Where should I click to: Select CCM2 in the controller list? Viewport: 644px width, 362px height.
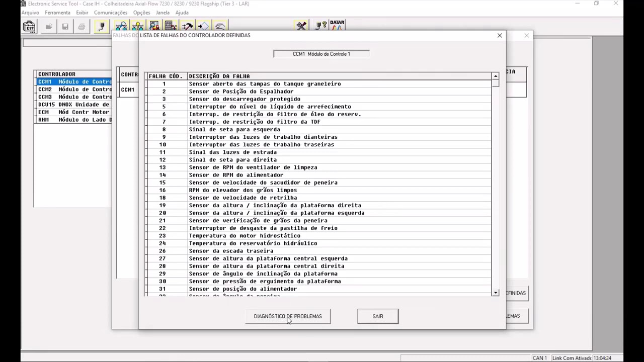point(74,89)
